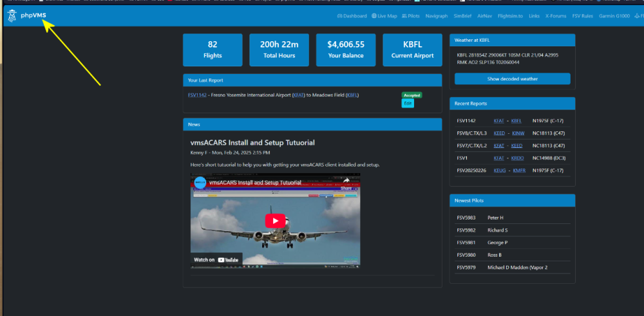The image size is (644, 316).
Task: Click the video title text overlay
Action: pos(255,183)
